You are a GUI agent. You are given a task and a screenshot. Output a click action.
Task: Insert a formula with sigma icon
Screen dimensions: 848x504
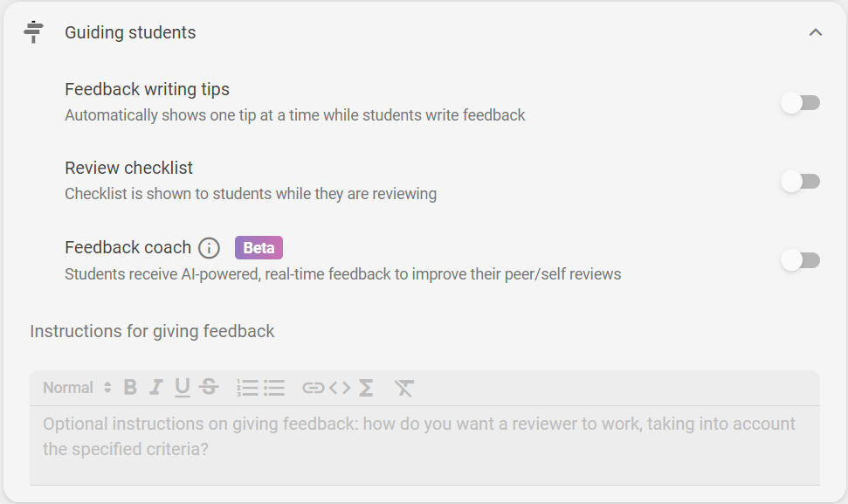366,388
